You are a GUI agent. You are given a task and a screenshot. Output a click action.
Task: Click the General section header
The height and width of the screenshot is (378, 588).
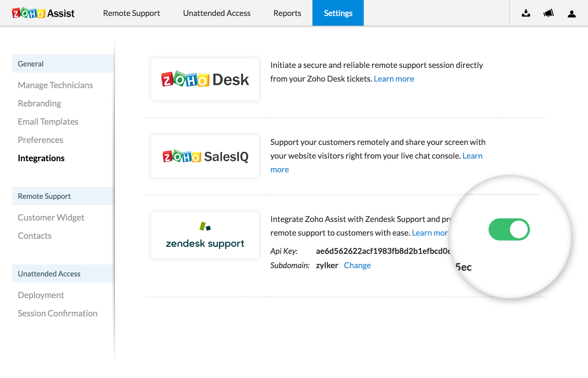tap(63, 64)
